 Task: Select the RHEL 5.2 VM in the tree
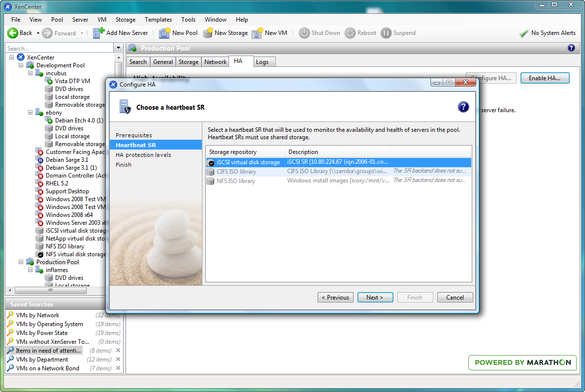pos(57,183)
